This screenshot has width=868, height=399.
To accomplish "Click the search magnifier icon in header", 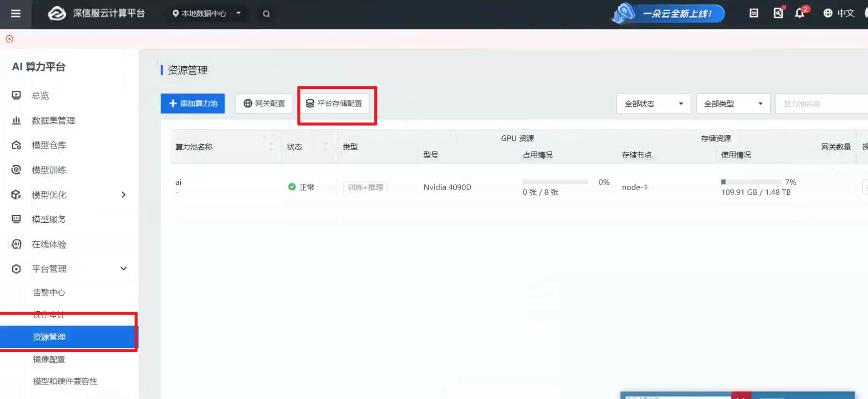I will click(266, 14).
